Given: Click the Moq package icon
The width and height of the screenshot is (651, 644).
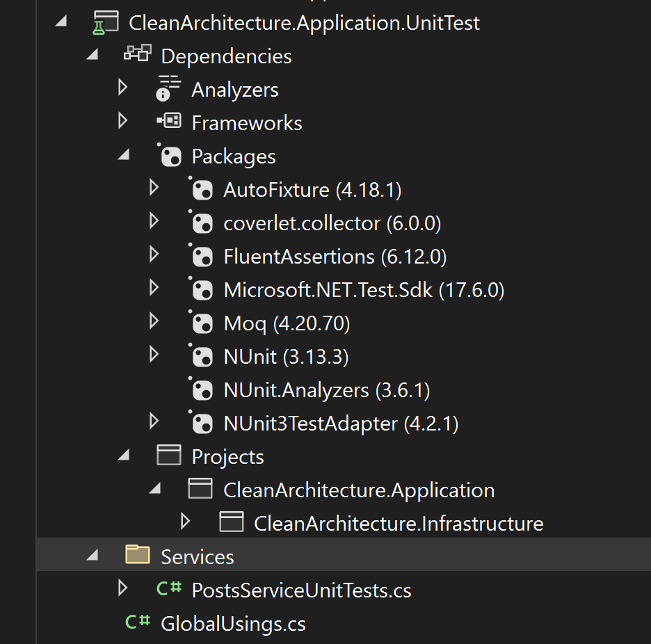Looking at the screenshot, I should pyautogui.click(x=202, y=323).
